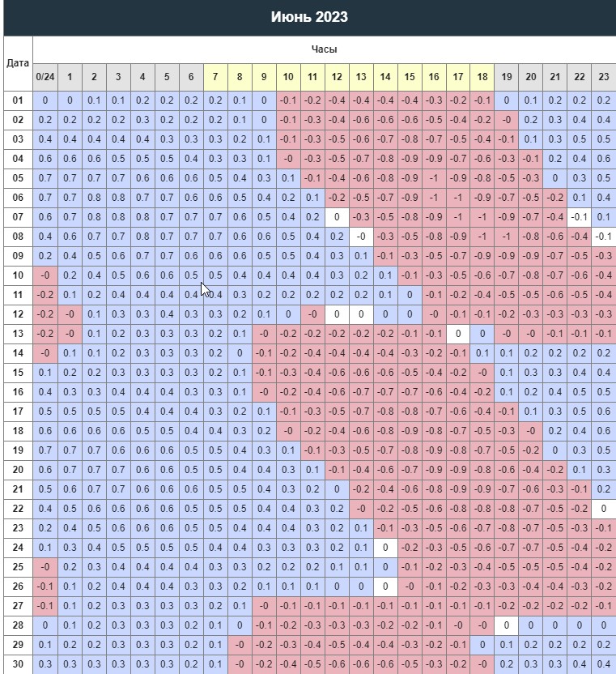Select white zero cell at date 28, hour 19
This screenshot has height=674, width=616.
point(507,625)
